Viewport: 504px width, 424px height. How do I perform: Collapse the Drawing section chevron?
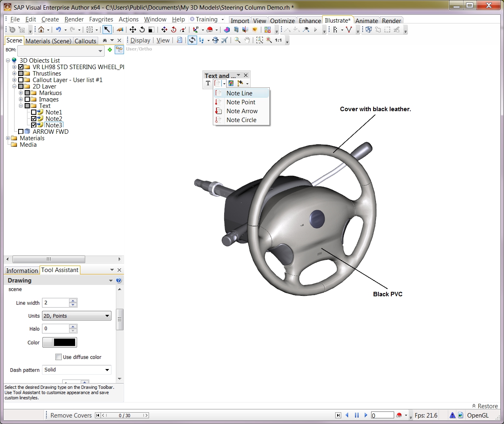point(111,281)
